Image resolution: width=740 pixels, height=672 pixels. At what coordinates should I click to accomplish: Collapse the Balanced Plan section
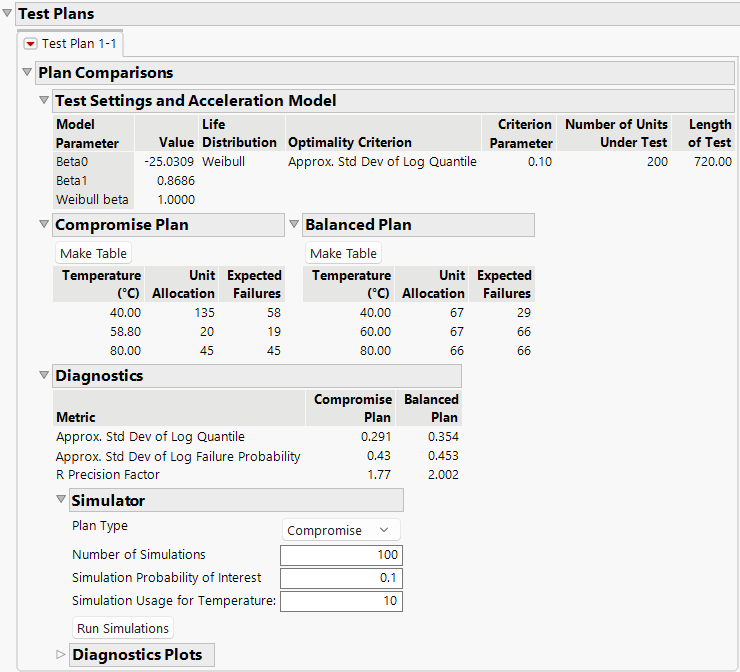click(294, 224)
